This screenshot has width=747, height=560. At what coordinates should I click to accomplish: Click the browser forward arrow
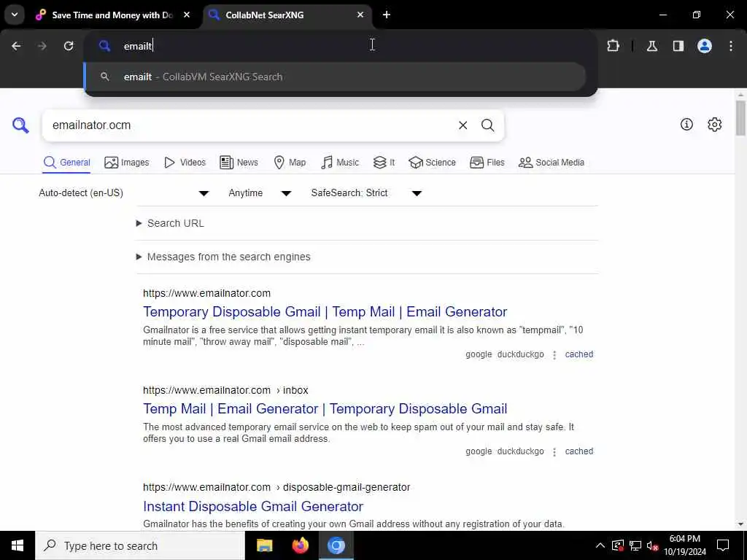click(42, 46)
